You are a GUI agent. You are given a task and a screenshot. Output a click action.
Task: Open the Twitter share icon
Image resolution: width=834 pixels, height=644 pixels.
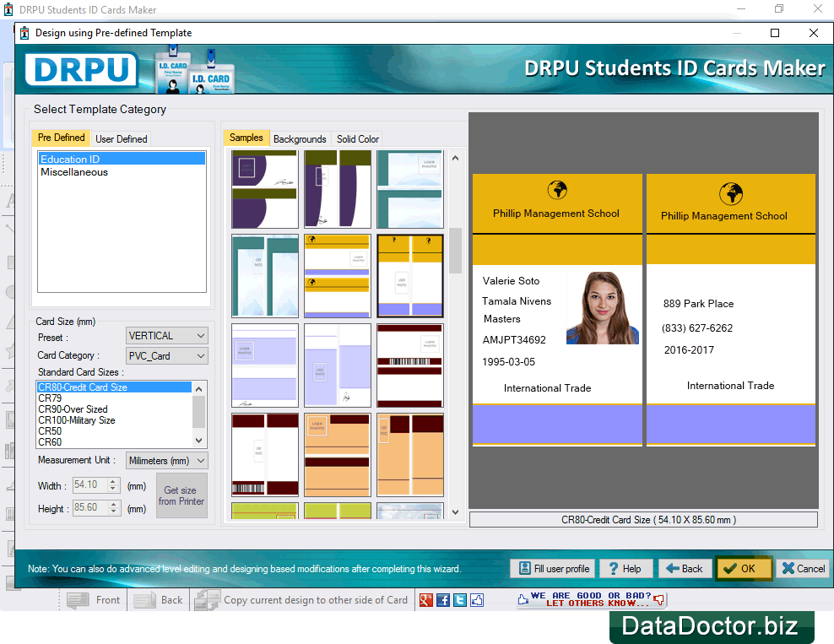[x=460, y=600]
